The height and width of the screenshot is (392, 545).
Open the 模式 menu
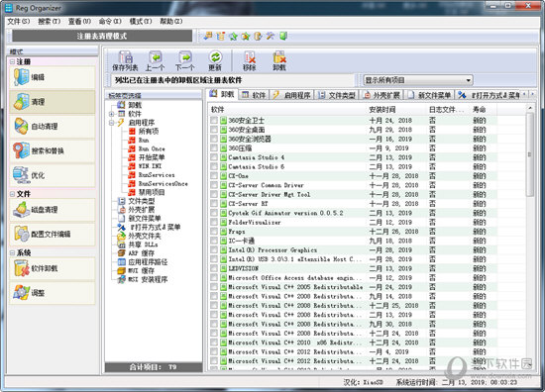click(x=141, y=22)
